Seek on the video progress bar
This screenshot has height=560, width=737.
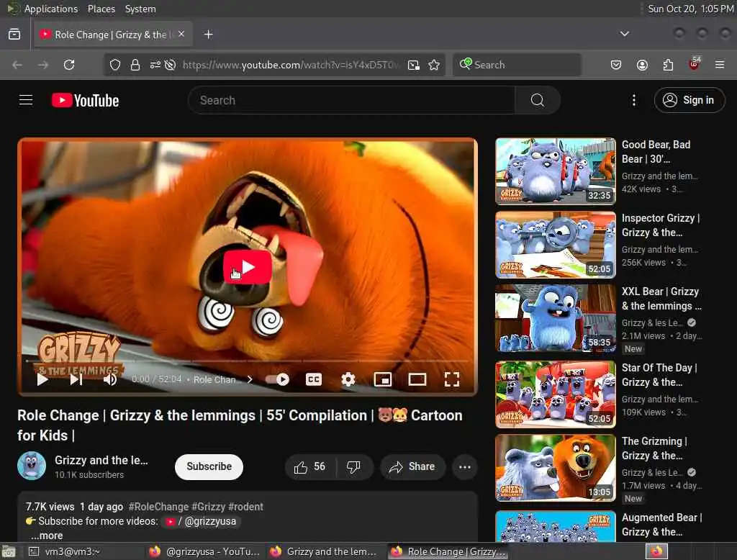click(x=248, y=361)
